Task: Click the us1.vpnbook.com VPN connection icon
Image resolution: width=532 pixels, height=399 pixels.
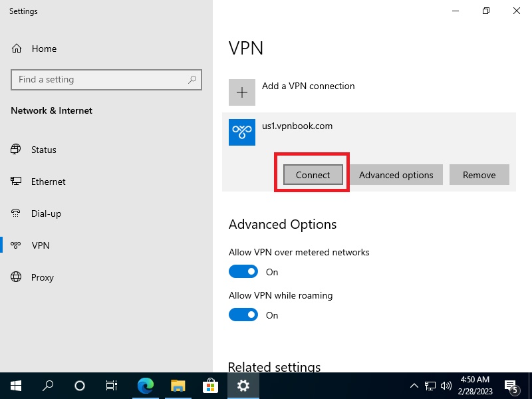Action: [242, 132]
